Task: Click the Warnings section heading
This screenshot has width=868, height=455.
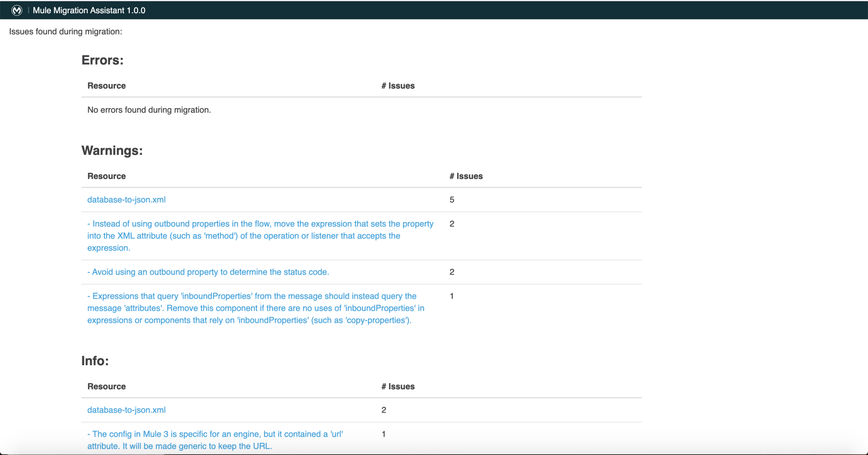Action: pyautogui.click(x=112, y=150)
